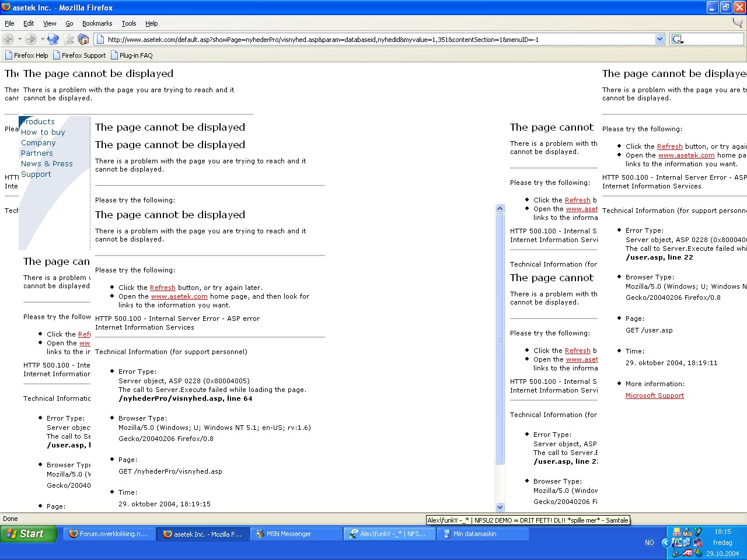
Task: Select asetek Inc. - Mozilla Firefox taskbar button
Action: tap(204, 534)
